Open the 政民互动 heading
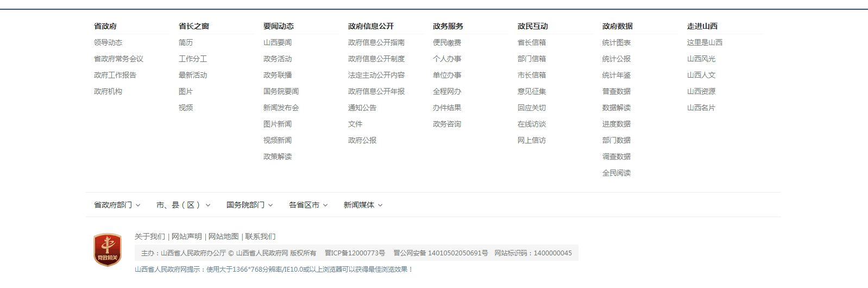This screenshot has width=868, height=288. (533, 26)
